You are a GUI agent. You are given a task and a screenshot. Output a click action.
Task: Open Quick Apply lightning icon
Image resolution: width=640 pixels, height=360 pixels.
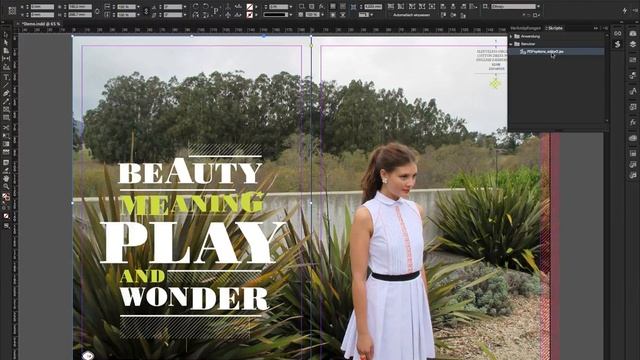pyautogui.click(x=625, y=11)
